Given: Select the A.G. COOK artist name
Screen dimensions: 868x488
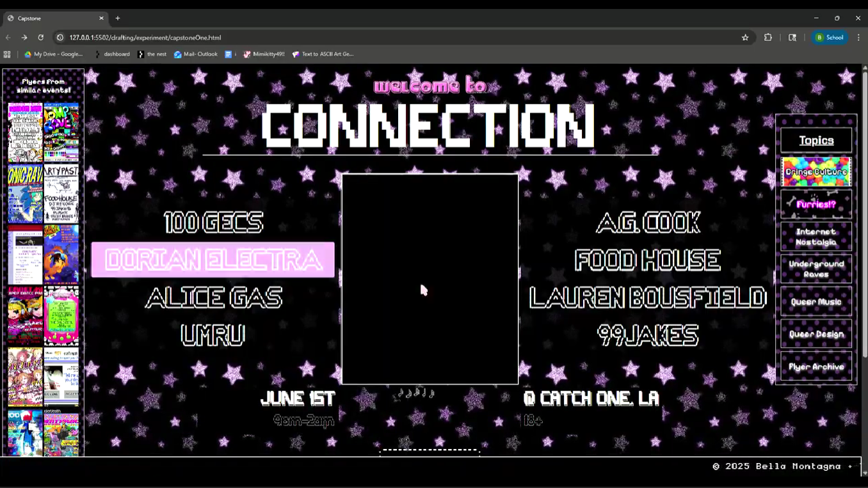Looking at the screenshot, I should coord(648,223).
